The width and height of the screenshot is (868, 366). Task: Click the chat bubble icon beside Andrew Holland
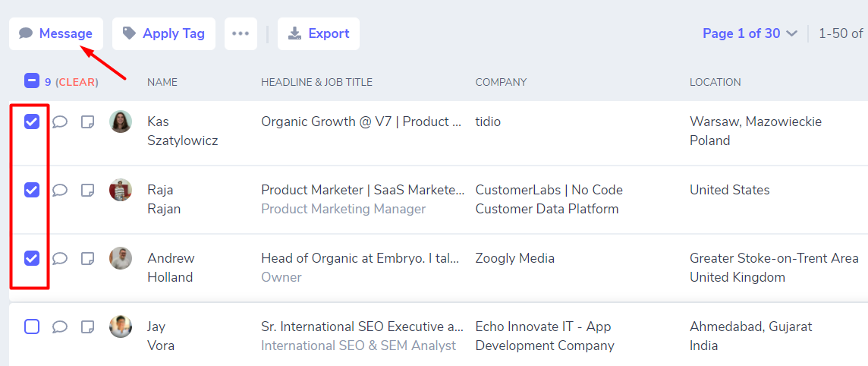[60, 258]
